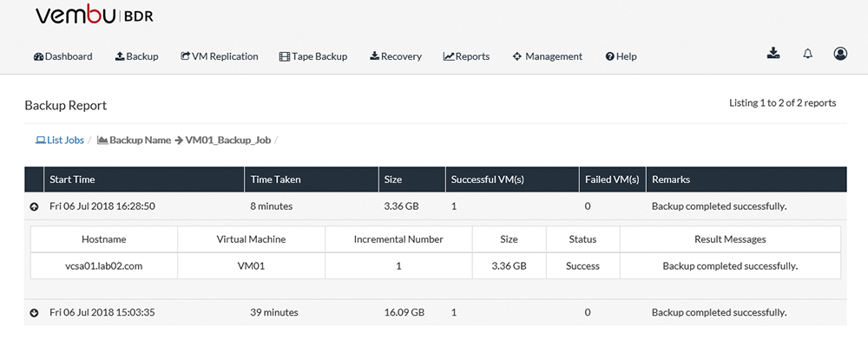
Task: Open the Recovery menu
Action: pos(396,56)
